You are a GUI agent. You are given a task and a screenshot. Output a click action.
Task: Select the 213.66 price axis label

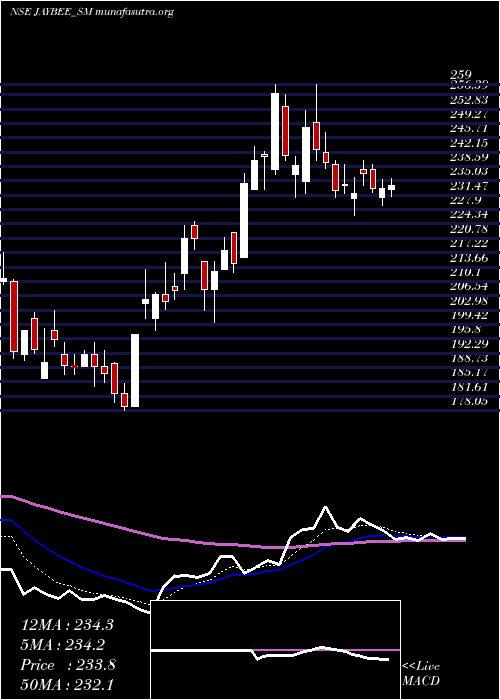pos(469,258)
